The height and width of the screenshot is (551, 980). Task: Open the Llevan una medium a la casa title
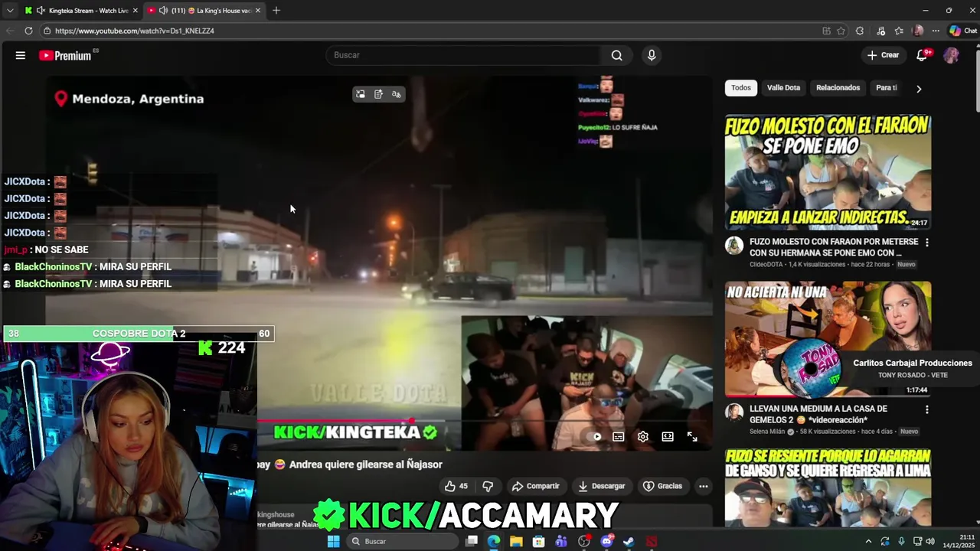tap(818, 414)
